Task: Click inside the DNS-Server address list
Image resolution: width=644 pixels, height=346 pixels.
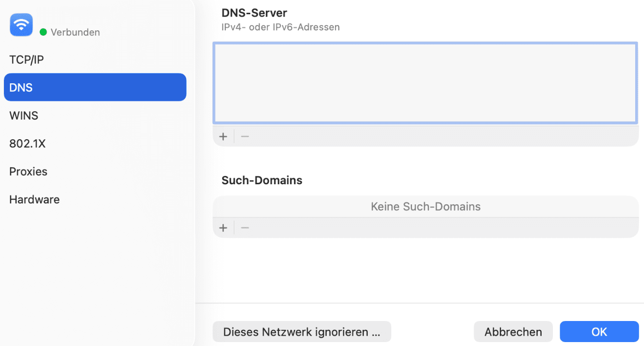Action: point(425,83)
